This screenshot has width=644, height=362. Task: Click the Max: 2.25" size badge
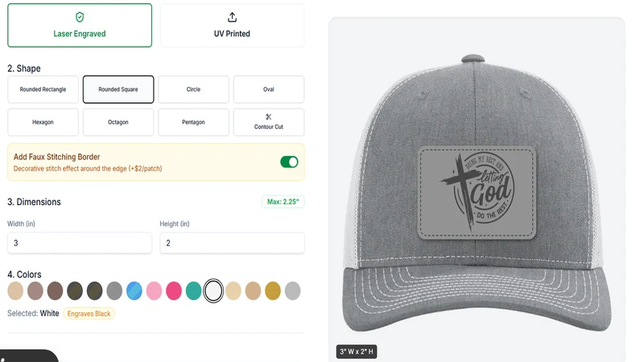tap(283, 202)
